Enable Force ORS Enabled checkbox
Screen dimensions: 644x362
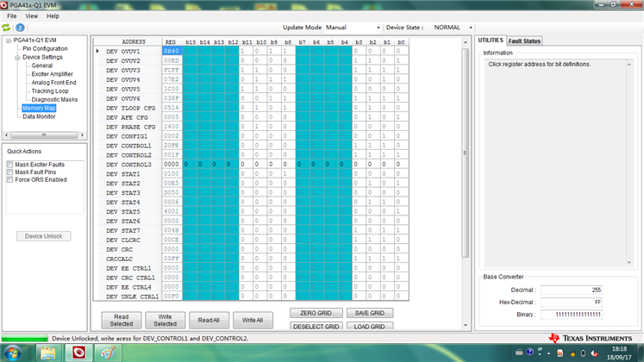click(x=9, y=180)
